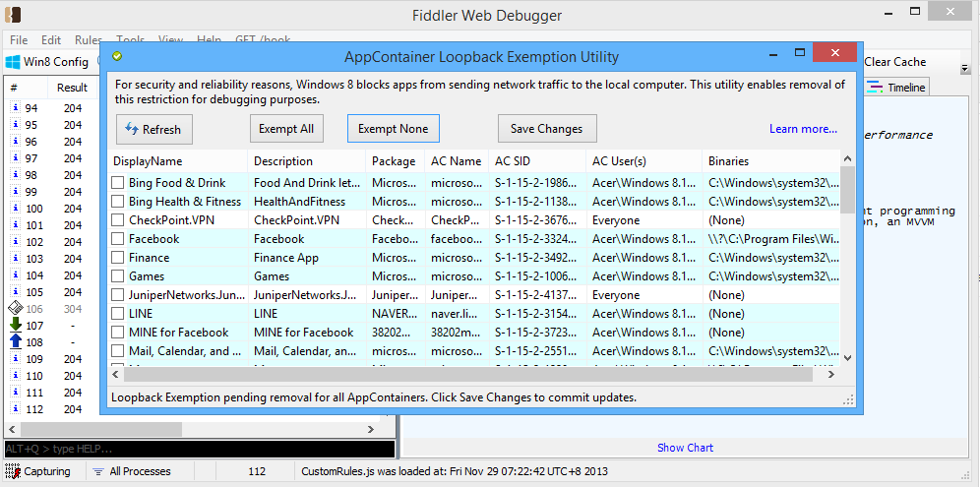Image resolution: width=980 pixels, height=487 pixels.
Task: Check the LINE checkbox
Action: (117, 314)
